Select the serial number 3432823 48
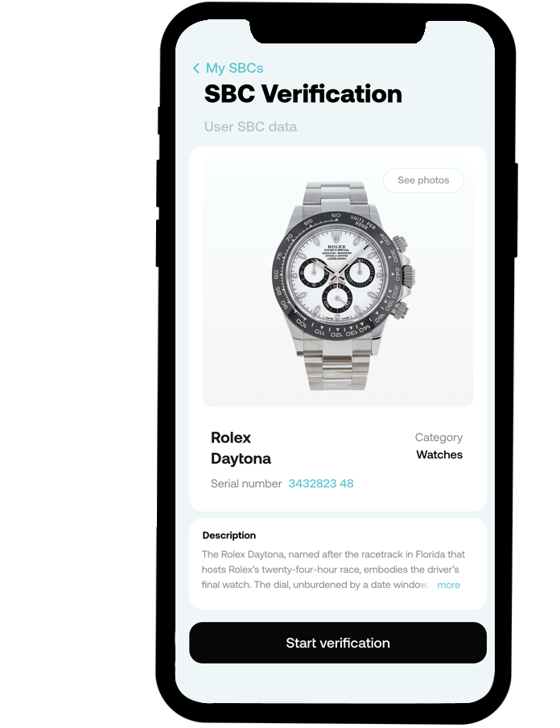Screen dimensions: 560x728 (321, 483)
